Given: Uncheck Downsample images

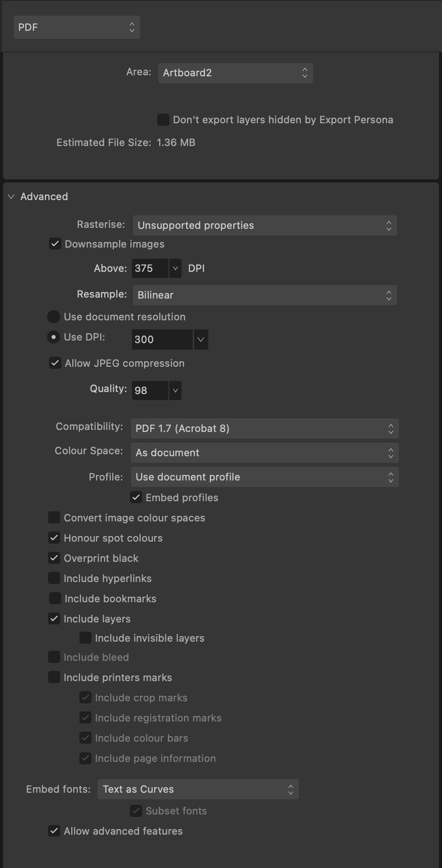Looking at the screenshot, I should (55, 244).
